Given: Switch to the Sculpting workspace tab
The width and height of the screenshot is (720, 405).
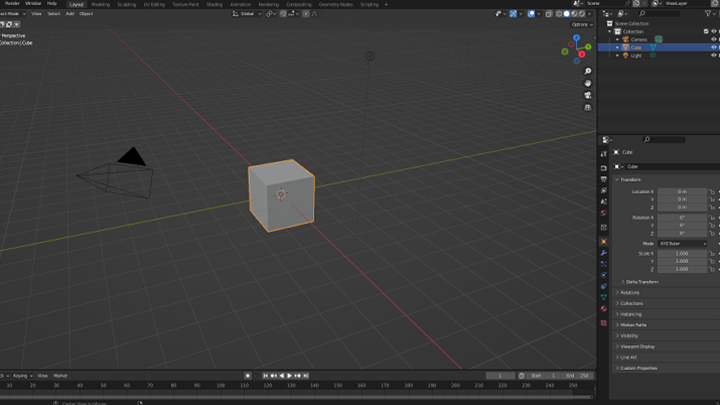Looking at the screenshot, I should point(126,5).
